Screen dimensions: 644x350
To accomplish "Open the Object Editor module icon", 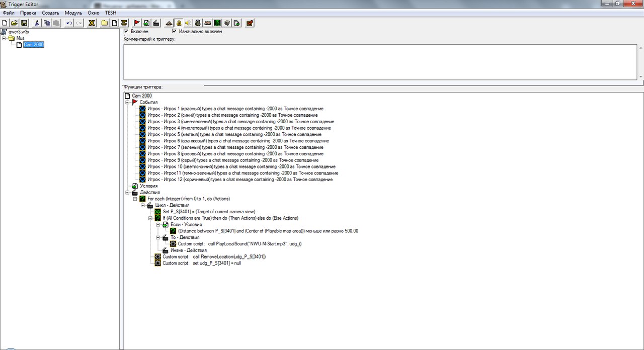I will 198,23.
